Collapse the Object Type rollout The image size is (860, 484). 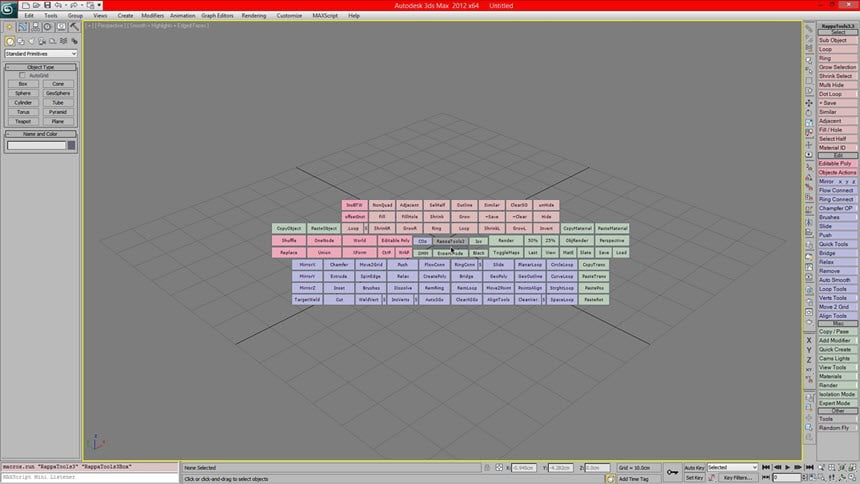(x=41, y=67)
